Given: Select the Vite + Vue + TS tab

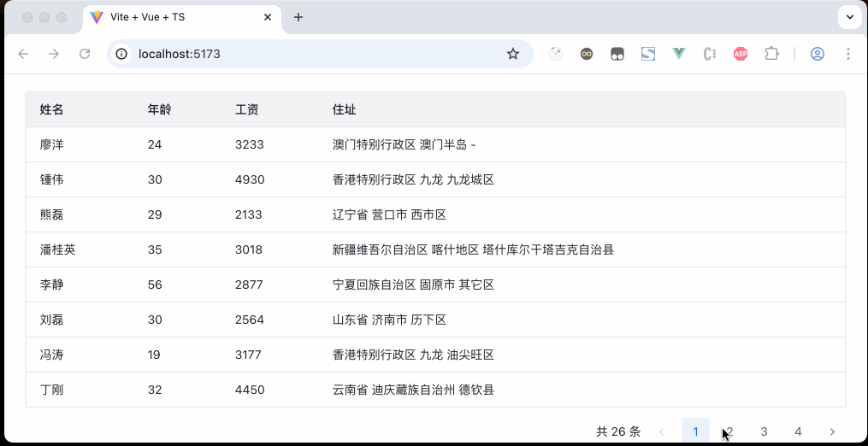Looking at the screenshot, I should point(182,17).
